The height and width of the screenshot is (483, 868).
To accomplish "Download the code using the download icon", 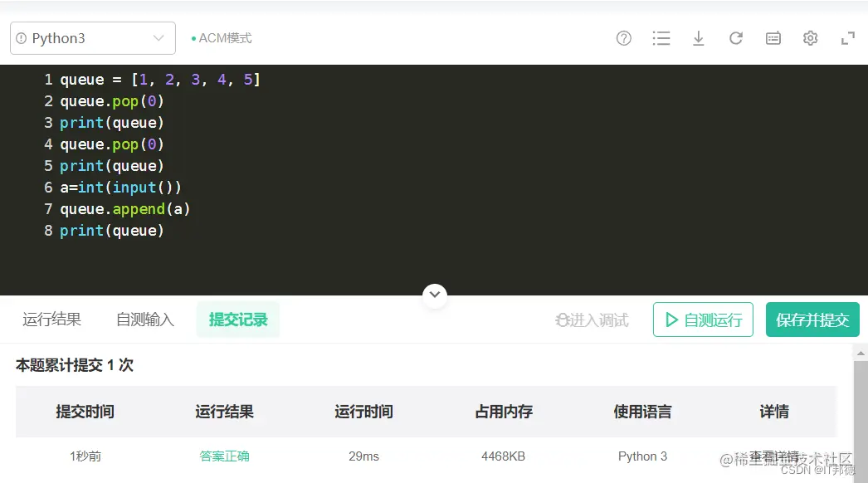I will 699,38.
